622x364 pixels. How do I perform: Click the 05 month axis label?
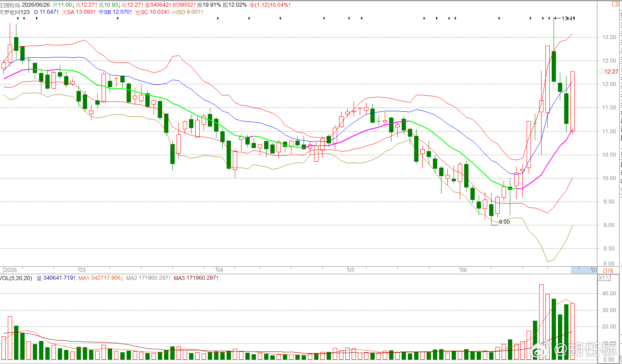coord(351,270)
